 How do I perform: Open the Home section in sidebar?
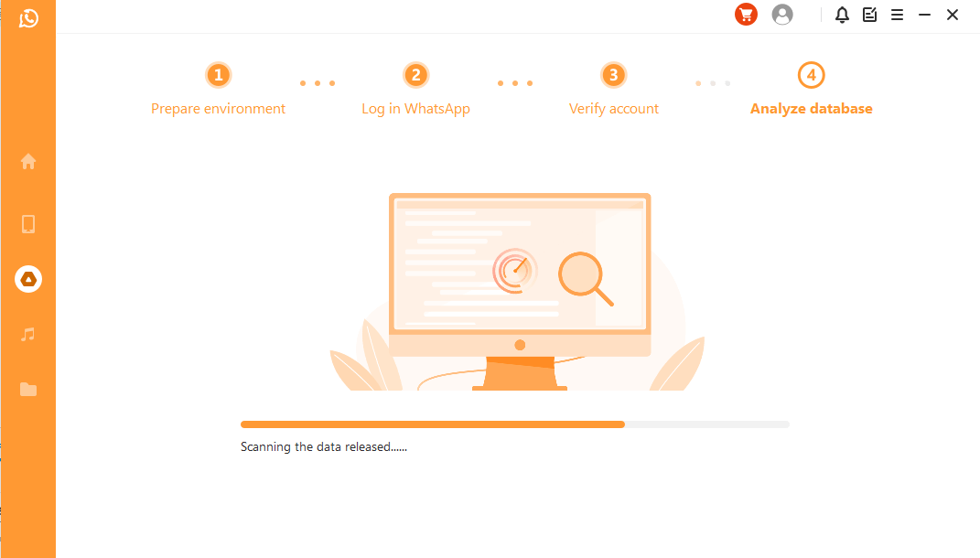[28, 161]
